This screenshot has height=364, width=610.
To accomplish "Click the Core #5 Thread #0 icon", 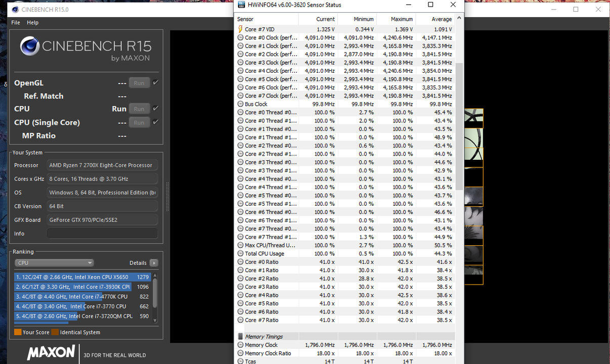I will [240, 195].
